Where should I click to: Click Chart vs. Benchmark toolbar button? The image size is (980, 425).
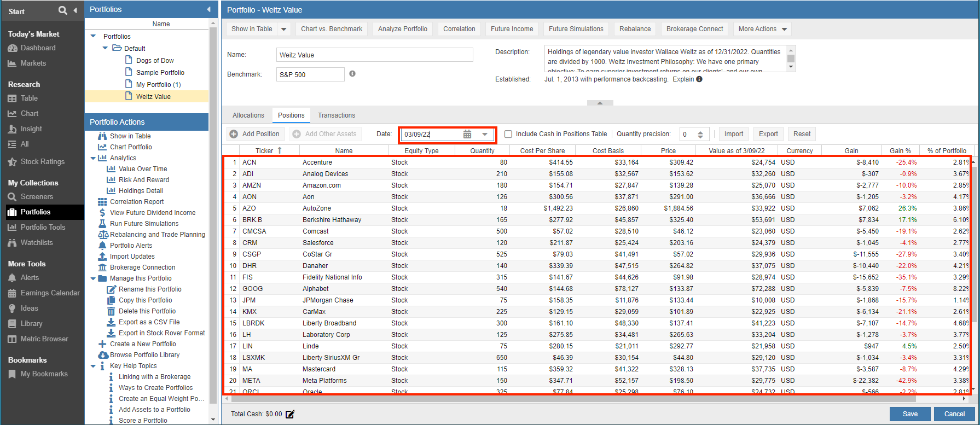coord(332,29)
